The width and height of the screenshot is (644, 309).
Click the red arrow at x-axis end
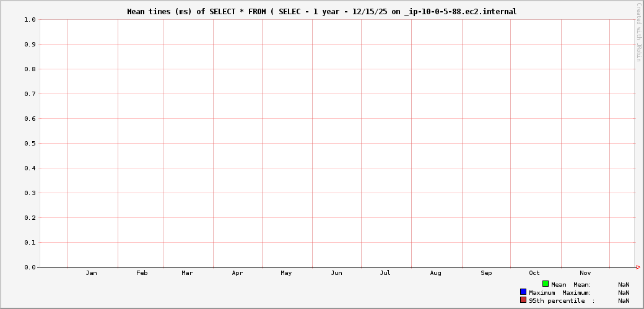(x=638, y=267)
